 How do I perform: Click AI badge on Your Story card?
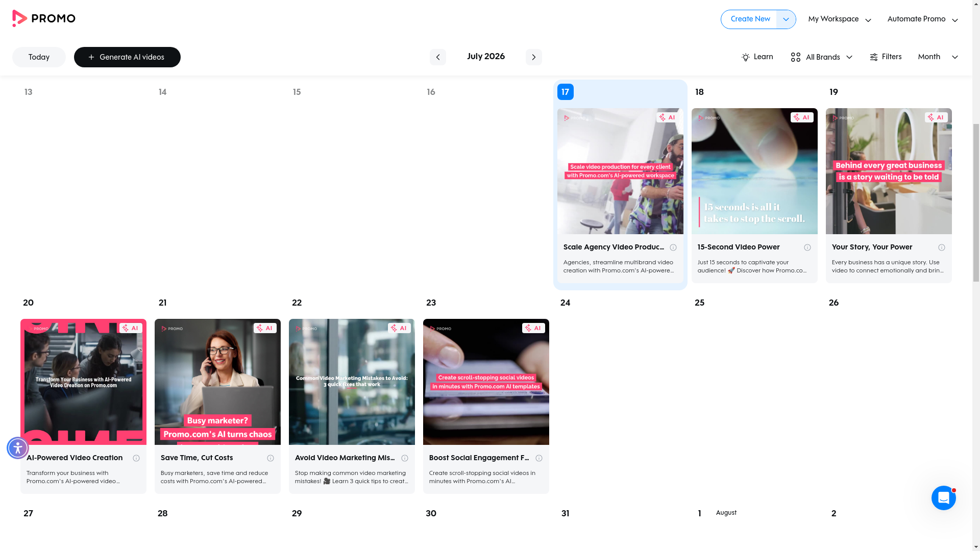pos(936,117)
